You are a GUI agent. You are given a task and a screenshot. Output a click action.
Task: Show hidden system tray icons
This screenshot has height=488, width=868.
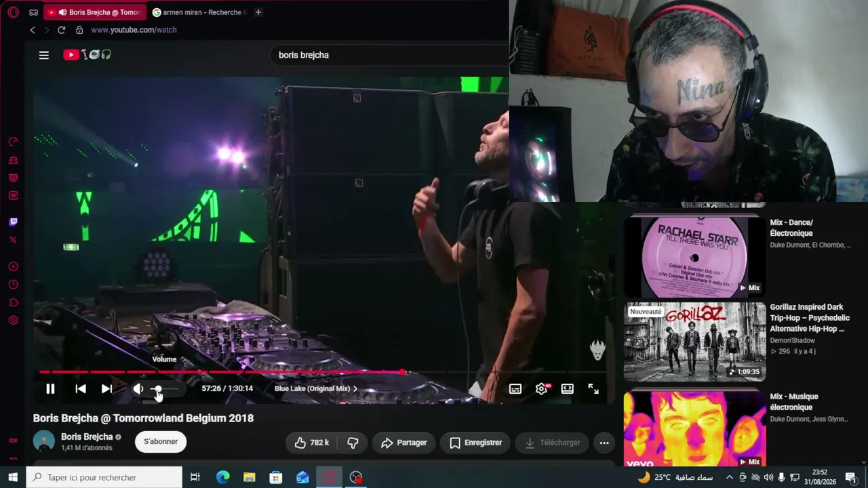click(730, 477)
